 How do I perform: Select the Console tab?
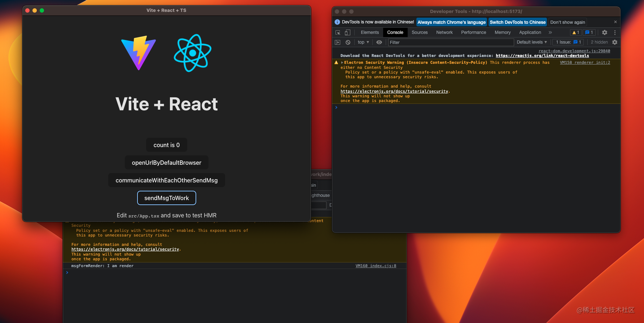pyautogui.click(x=395, y=32)
